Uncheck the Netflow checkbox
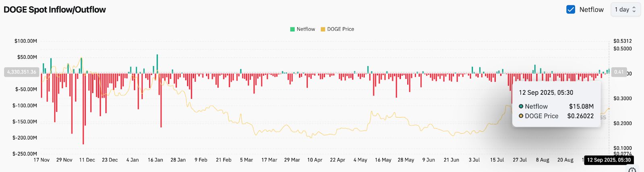Image resolution: width=644 pixels, height=172 pixels. click(x=570, y=10)
